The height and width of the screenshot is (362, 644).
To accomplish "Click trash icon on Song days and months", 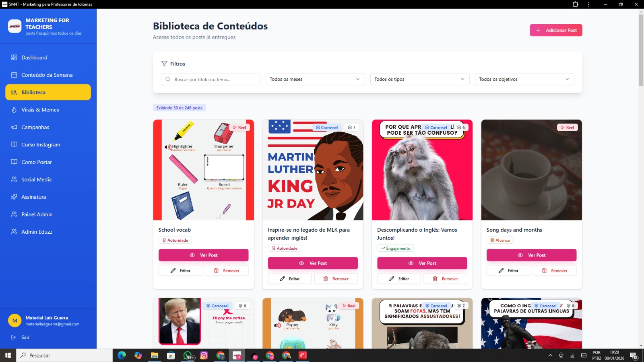I will pos(544,271).
